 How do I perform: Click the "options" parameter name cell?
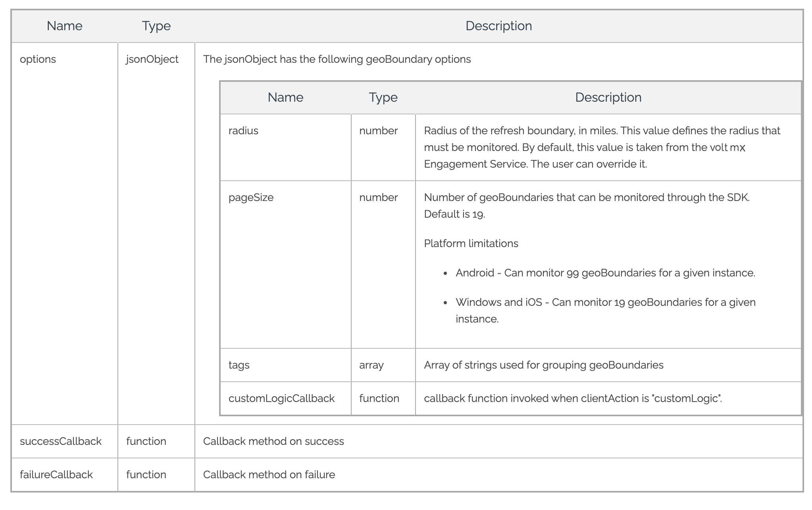38,59
